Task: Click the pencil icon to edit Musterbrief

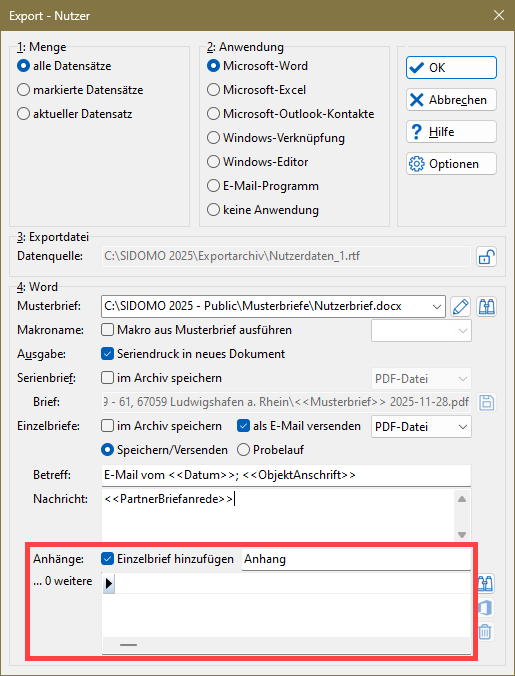Action: [460, 307]
